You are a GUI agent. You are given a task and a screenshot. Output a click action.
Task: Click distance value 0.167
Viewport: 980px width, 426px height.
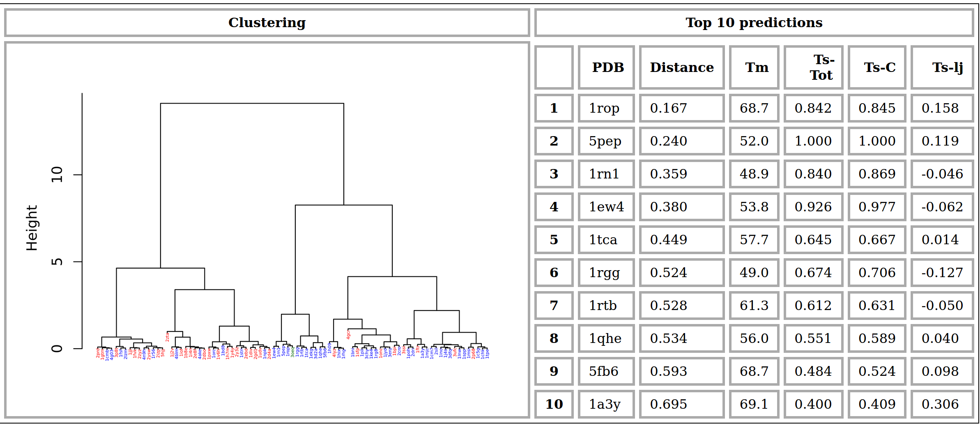point(668,108)
